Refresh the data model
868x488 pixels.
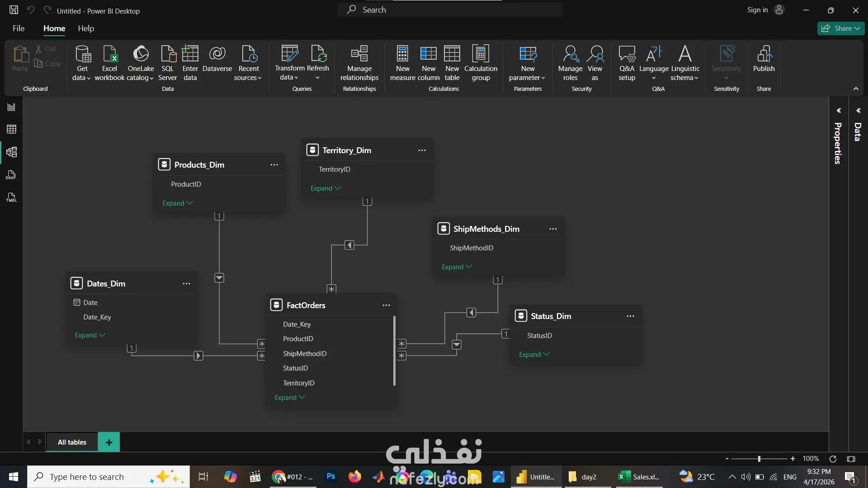click(x=318, y=63)
